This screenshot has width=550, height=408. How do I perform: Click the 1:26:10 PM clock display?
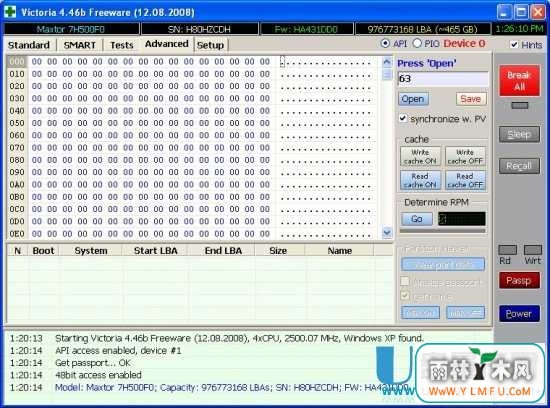519,29
